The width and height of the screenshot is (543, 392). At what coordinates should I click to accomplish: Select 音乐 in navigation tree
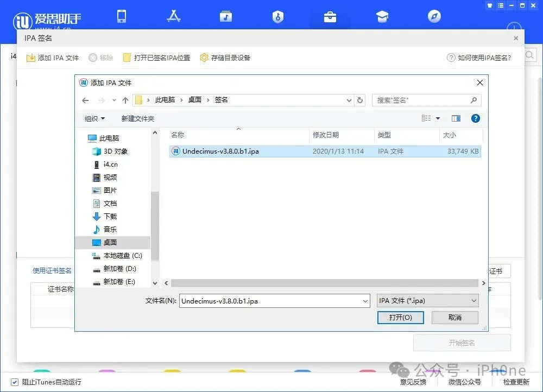click(105, 230)
